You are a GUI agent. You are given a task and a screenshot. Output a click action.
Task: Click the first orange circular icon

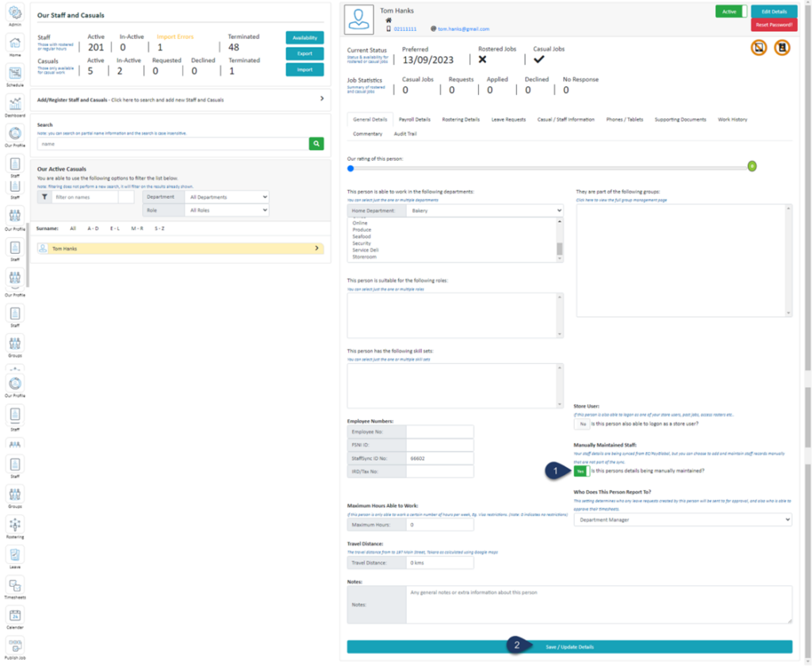pos(759,48)
